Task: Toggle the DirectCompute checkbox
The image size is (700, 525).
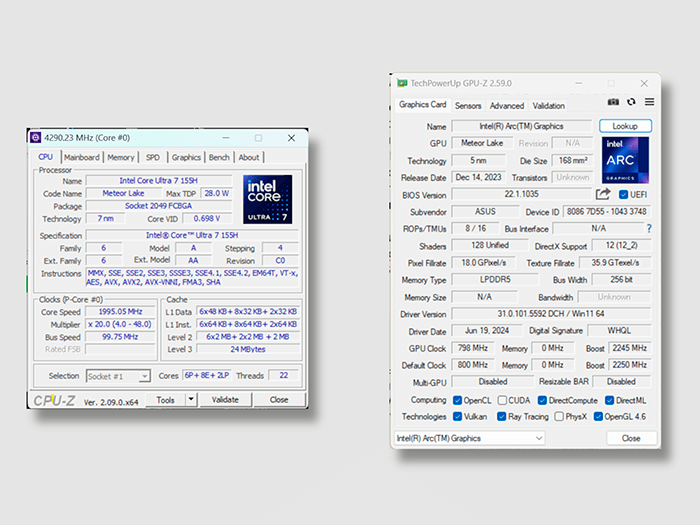Action: [x=542, y=400]
